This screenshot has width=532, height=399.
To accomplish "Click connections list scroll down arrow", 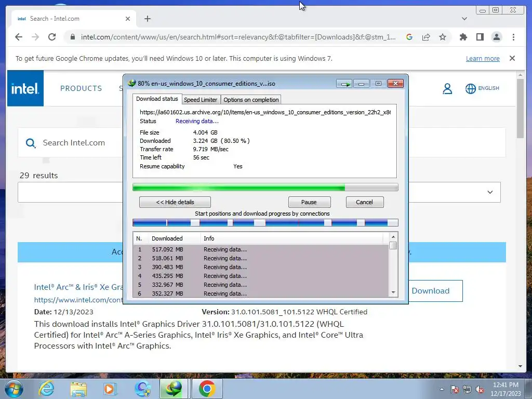I will click(x=393, y=292).
